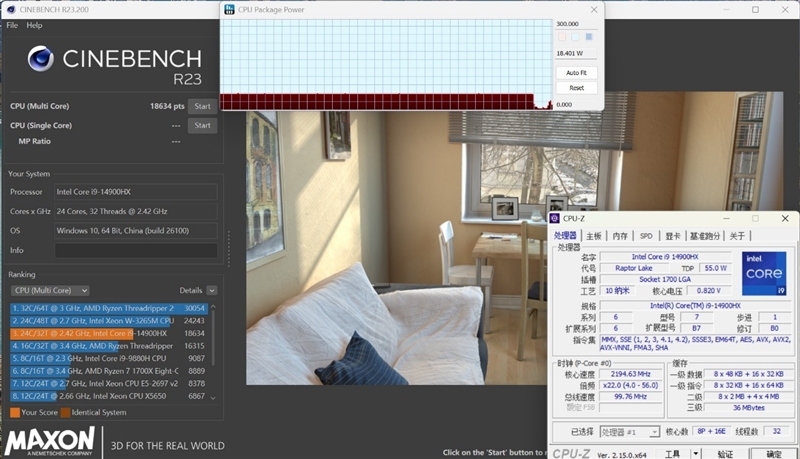Image resolution: width=800 pixels, height=459 pixels.
Task: Click the ranking list scroll-up arrow
Action: tap(213, 307)
